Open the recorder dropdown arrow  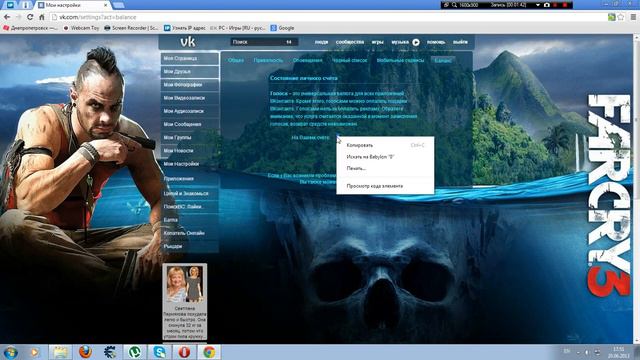538,5
